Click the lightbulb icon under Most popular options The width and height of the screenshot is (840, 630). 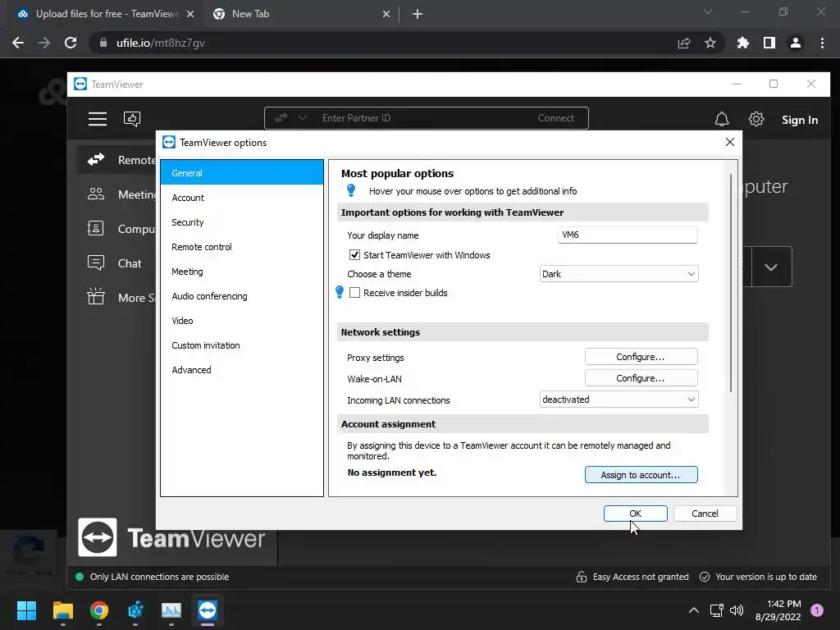351,190
